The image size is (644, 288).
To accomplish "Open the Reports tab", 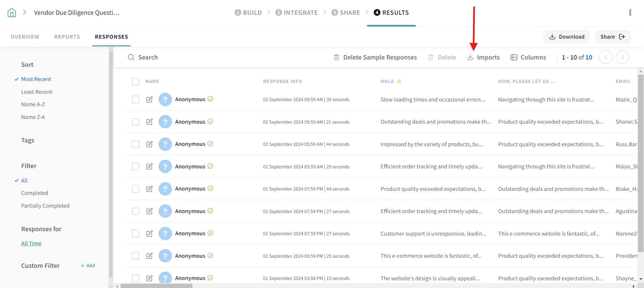I will tap(67, 37).
